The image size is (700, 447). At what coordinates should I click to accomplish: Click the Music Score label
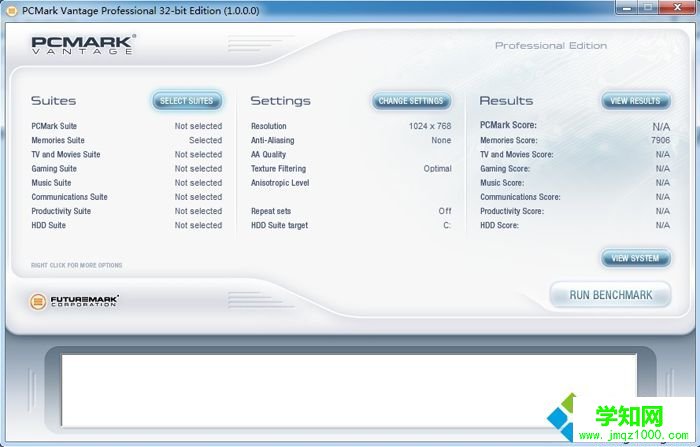click(x=502, y=183)
